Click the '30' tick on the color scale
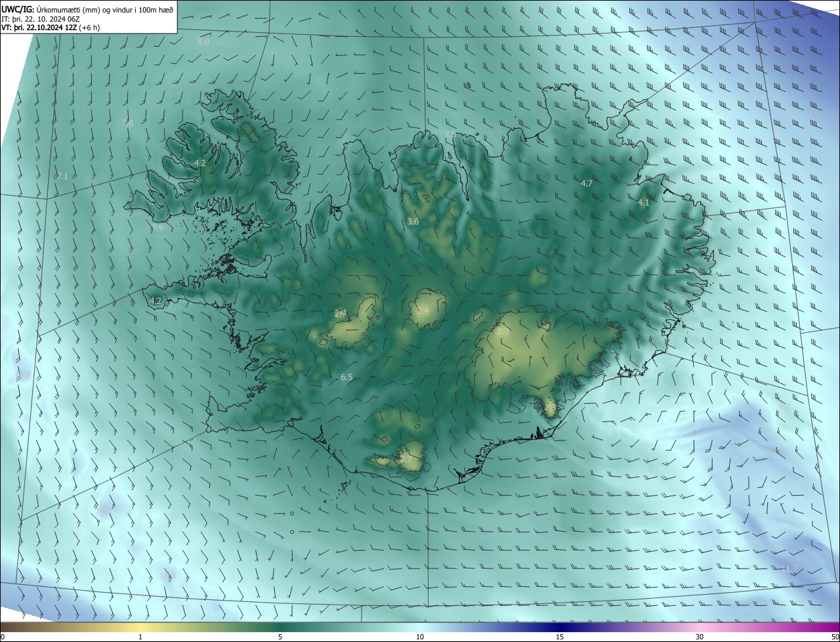This screenshot has width=840, height=642. coord(700,637)
